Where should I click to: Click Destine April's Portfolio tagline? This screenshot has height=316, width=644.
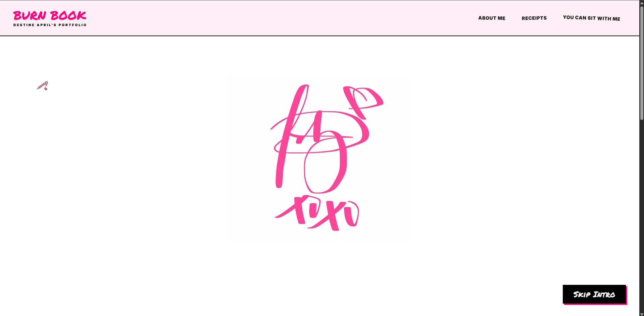tap(49, 24)
